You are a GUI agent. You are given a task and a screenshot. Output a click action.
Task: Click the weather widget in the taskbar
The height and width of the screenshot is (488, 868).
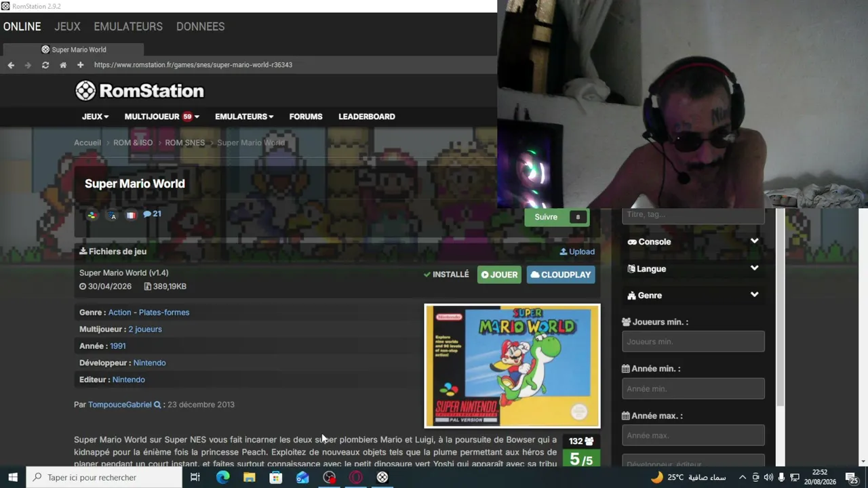(688, 477)
